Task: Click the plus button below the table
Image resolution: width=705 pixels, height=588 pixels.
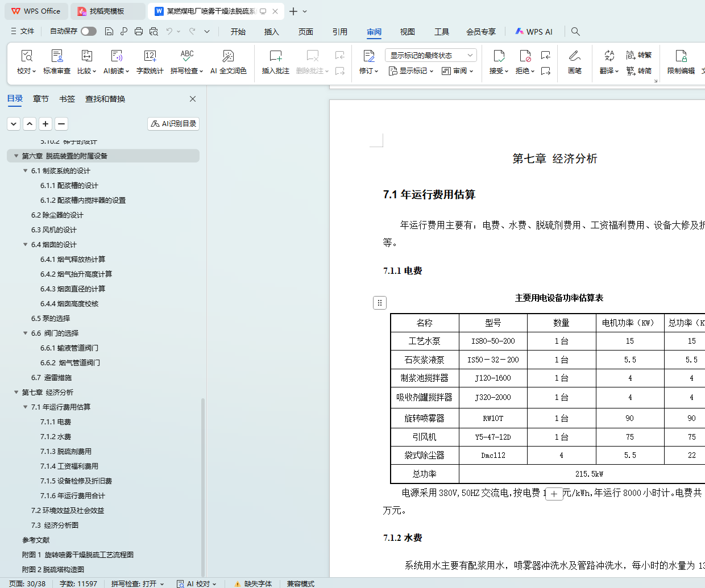Action: coord(554,494)
